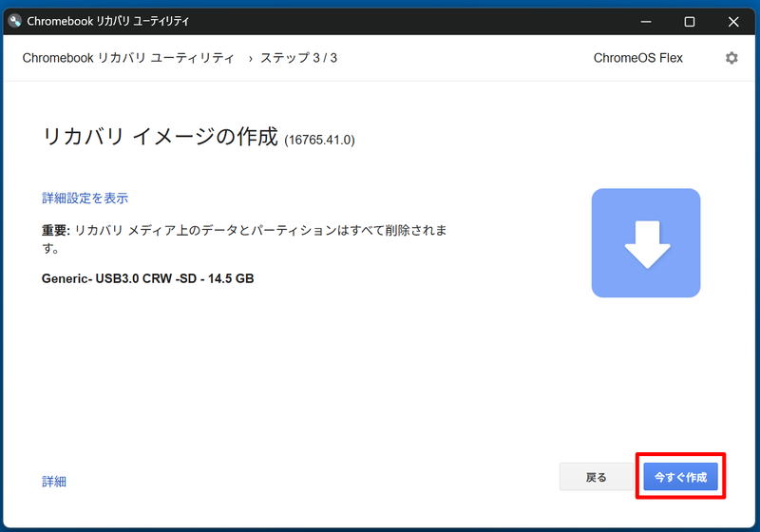Click the 今すぐ作成 button
The height and width of the screenshot is (532, 760).
(x=680, y=477)
